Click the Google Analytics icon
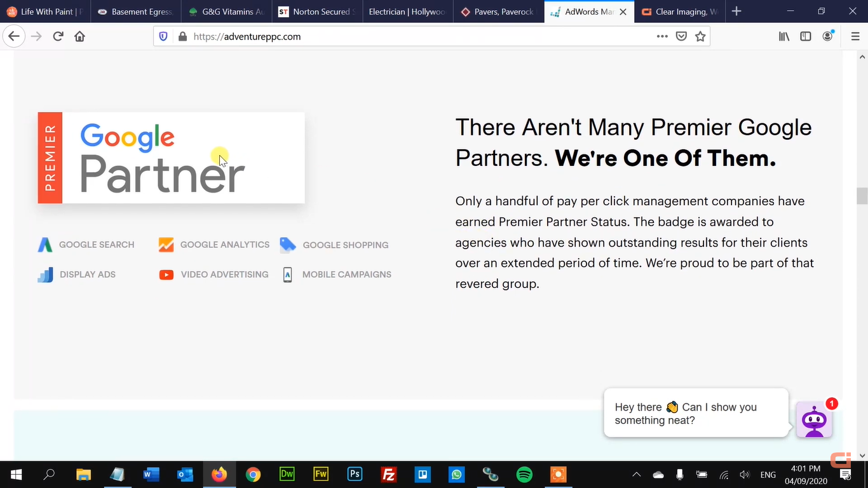The width and height of the screenshot is (868, 488). click(x=166, y=245)
